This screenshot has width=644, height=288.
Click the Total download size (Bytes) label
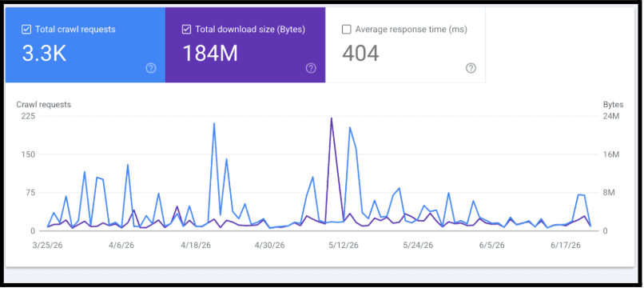pos(250,30)
